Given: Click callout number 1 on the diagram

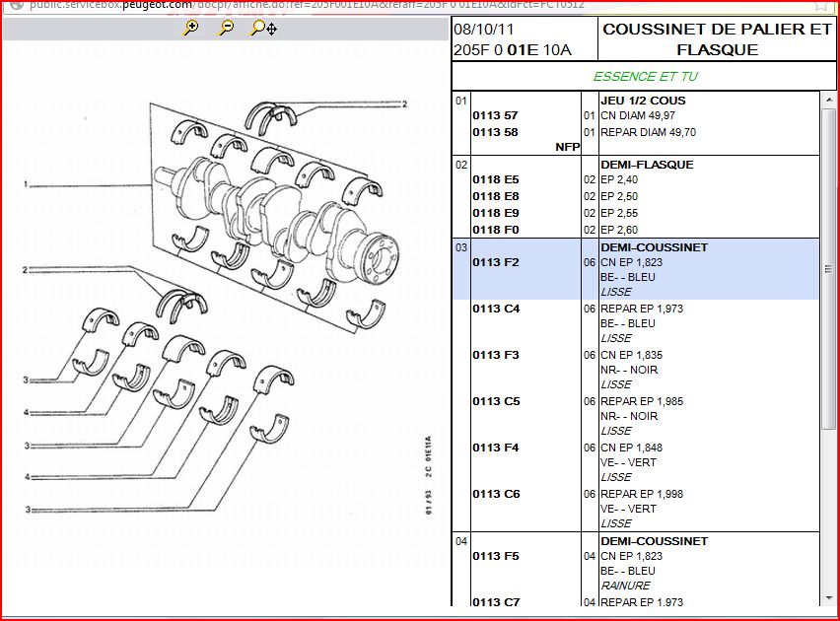Looking at the screenshot, I should coord(27,184).
